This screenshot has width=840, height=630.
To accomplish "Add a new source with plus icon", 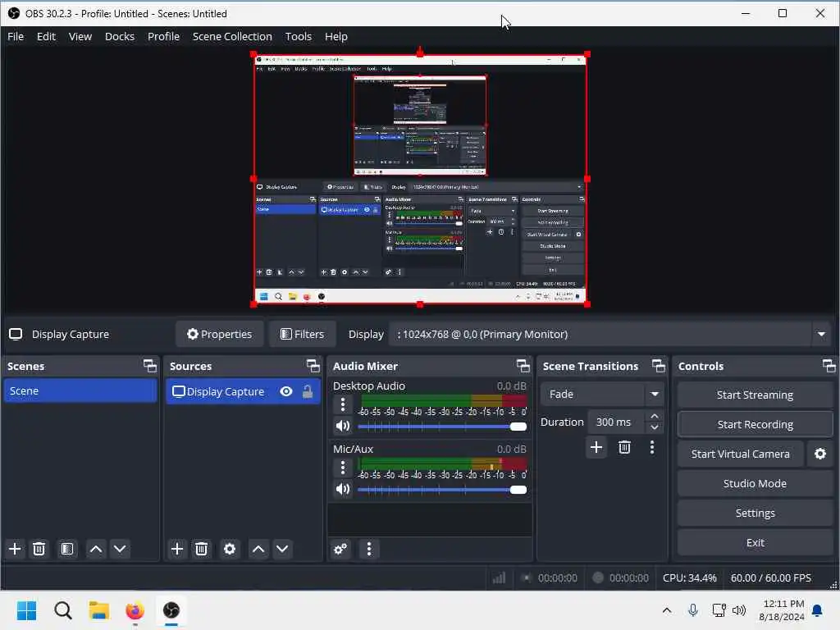I will 177,549.
